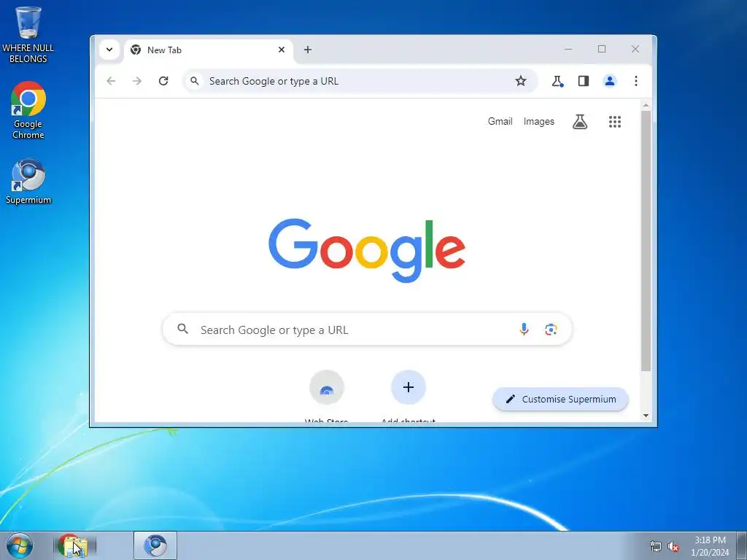Reload the current page
Viewport: 747px width, 560px height.
[163, 81]
